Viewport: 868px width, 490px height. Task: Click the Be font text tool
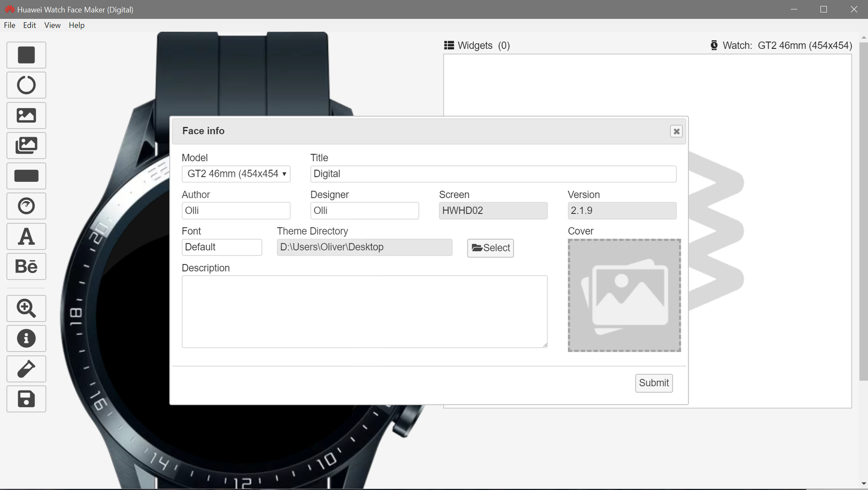click(26, 267)
